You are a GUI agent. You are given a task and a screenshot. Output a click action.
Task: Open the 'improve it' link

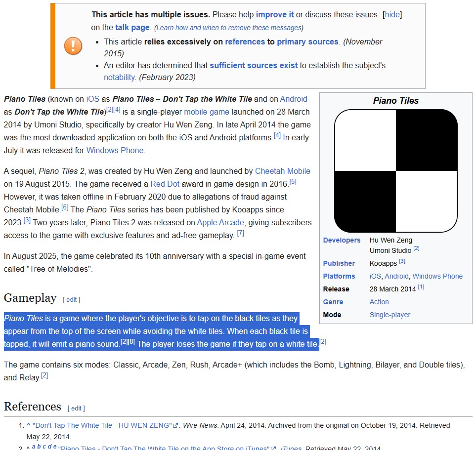(x=275, y=14)
